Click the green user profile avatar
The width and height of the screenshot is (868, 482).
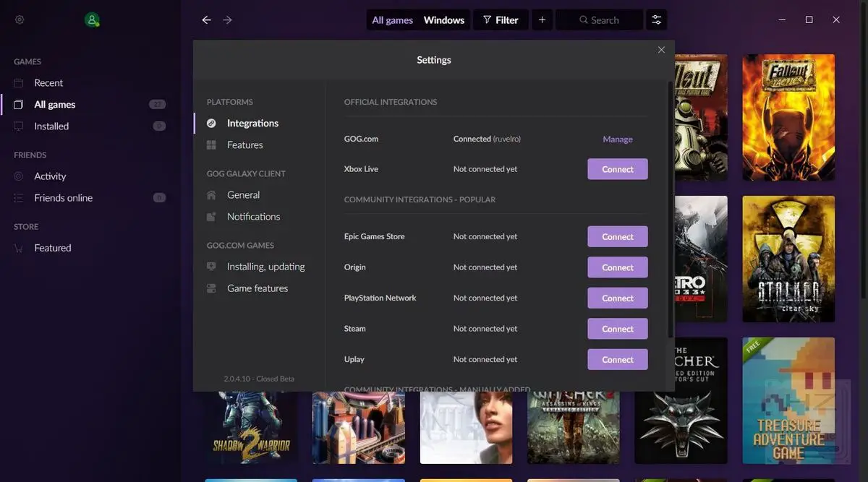point(92,20)
